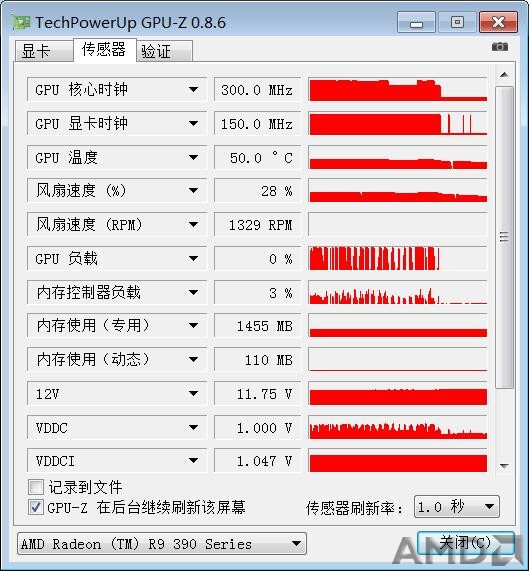Open the 传感器刷新率 1.0 秒 dropdown

pyautogui.click(x=457, y=507)
